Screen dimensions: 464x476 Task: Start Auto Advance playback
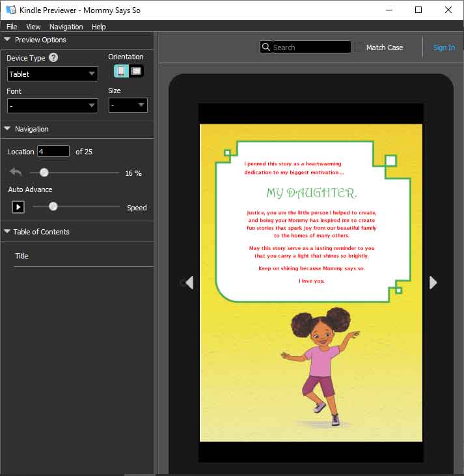(x=18, y=207)
